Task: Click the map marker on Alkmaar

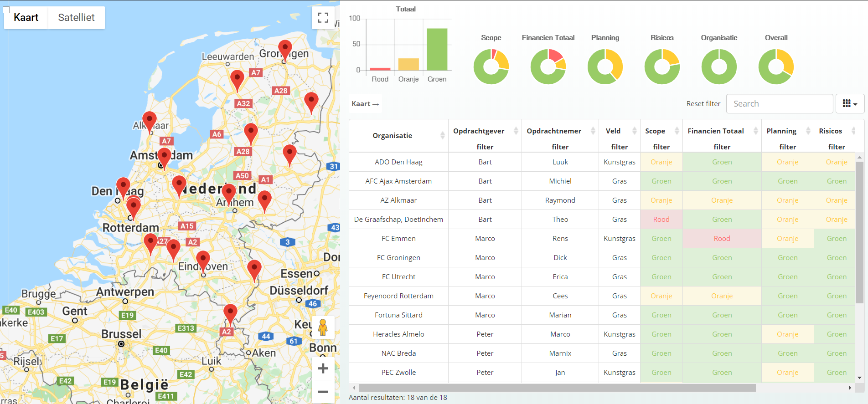Action: click(150, 120)
